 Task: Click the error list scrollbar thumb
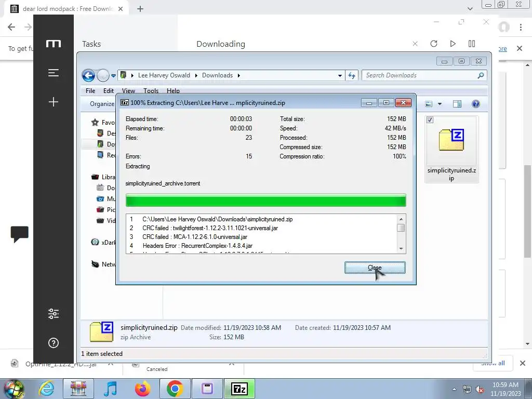401,228
